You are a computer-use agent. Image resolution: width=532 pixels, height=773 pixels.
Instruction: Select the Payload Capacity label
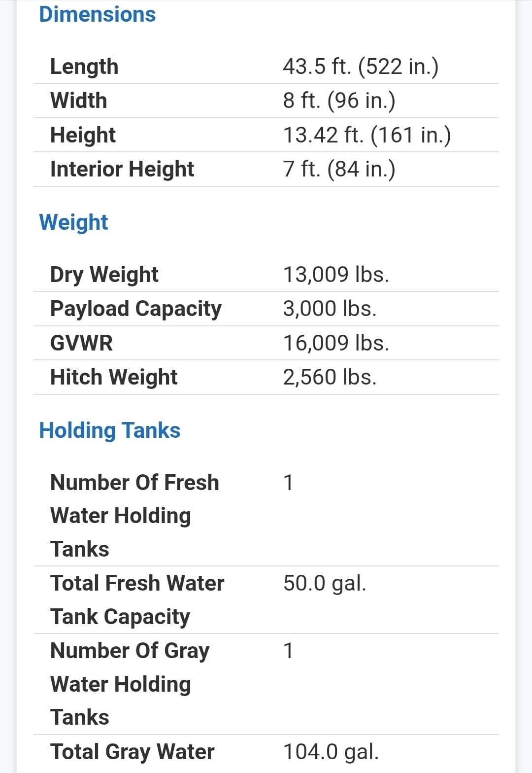coord(136,309)
